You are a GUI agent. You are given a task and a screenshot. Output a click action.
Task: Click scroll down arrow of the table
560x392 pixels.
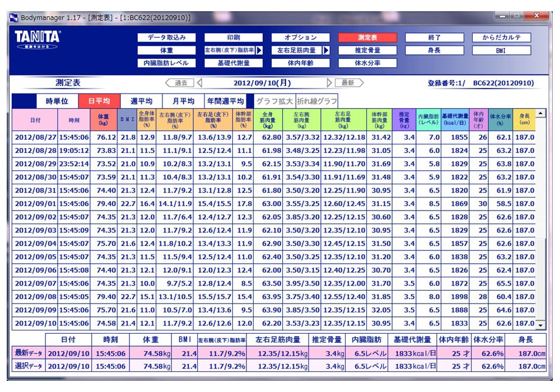point(540,325)
